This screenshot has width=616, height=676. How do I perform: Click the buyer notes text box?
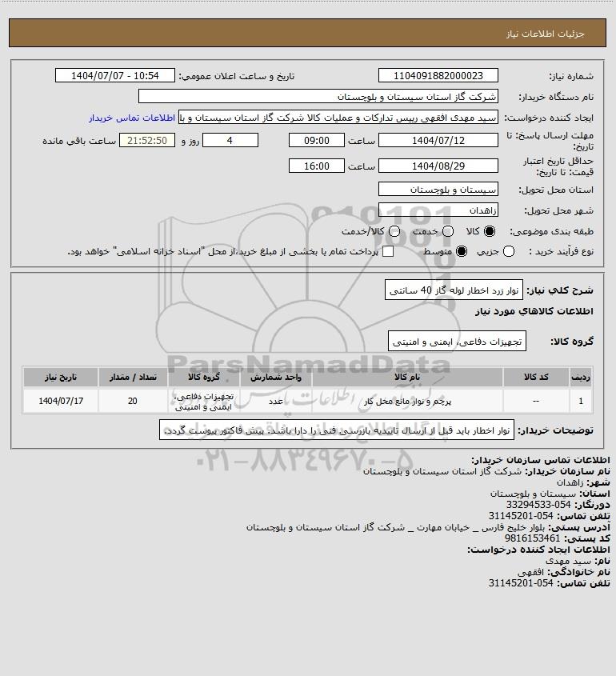337,430
